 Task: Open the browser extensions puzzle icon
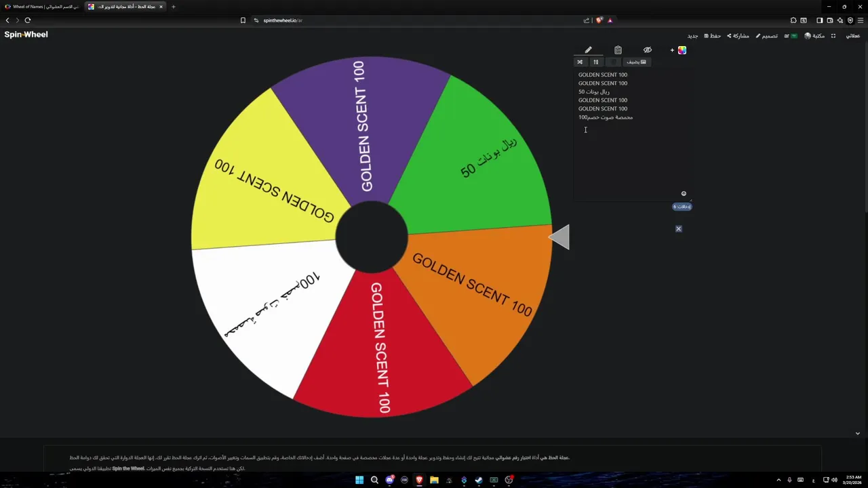point(793,20)
